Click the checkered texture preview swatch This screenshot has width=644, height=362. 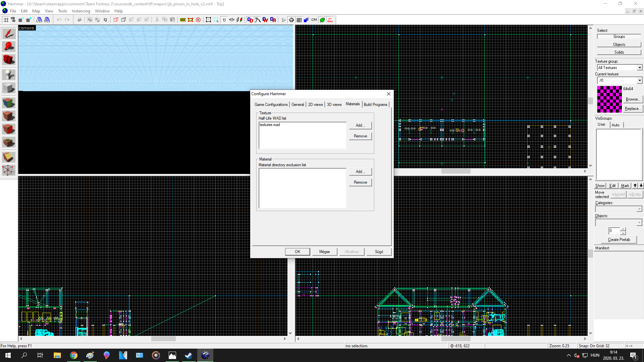pos(609,99)
